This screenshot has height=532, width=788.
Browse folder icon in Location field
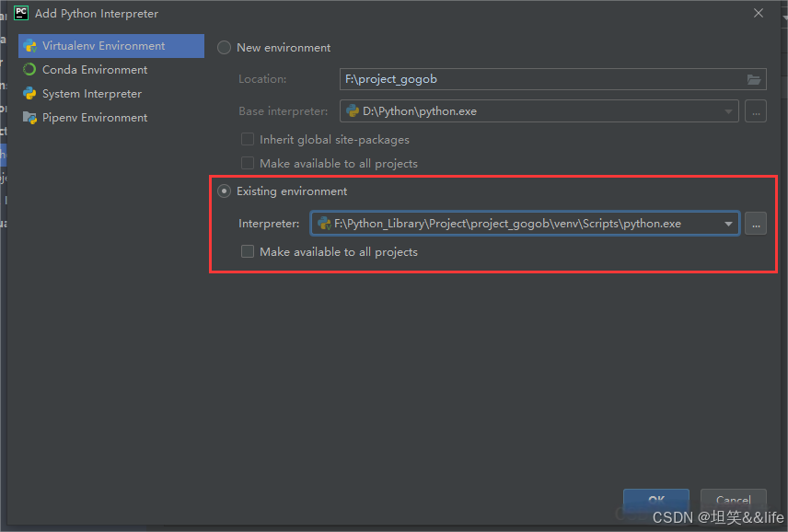[x=753, y=79]
